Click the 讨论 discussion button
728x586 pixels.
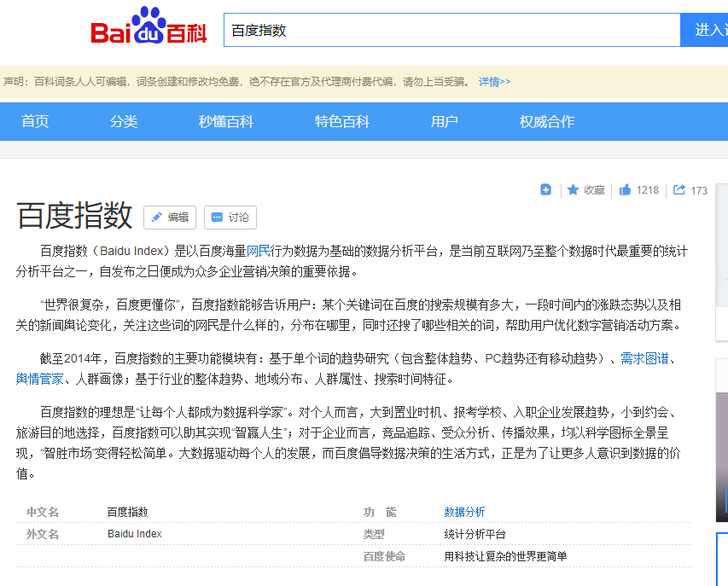tap(230, 218)
